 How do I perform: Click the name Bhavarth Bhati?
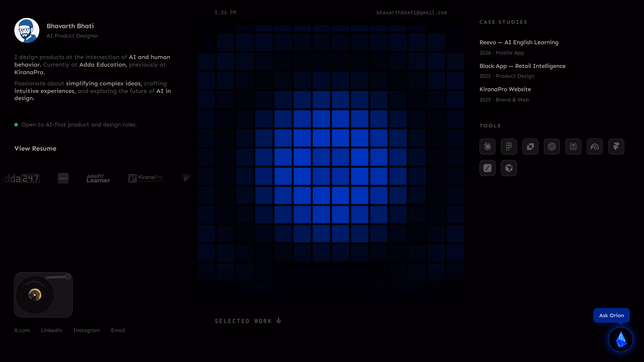click(70, 26)
